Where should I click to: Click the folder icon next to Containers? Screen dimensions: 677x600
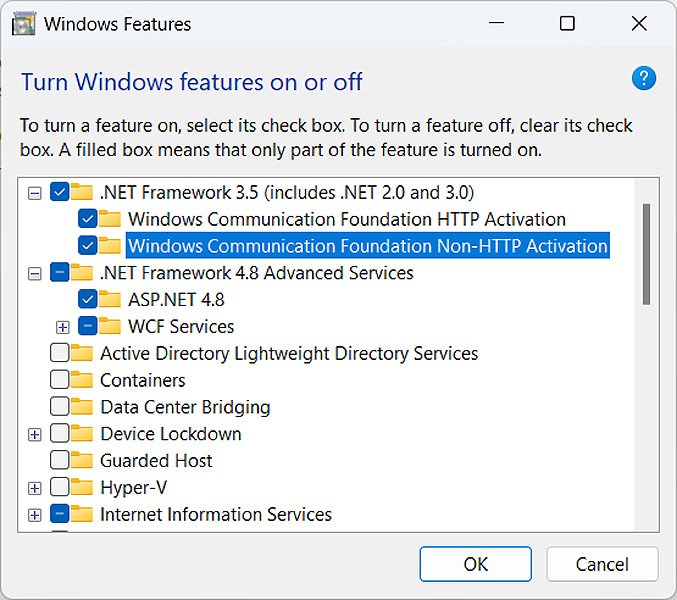[83, 380]
